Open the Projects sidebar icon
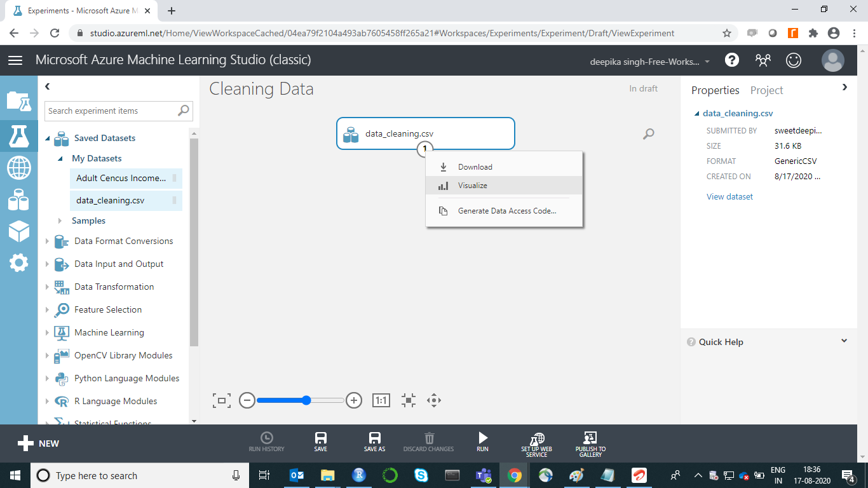Viewport: 868px width, 488px height. tap(18, 101)
